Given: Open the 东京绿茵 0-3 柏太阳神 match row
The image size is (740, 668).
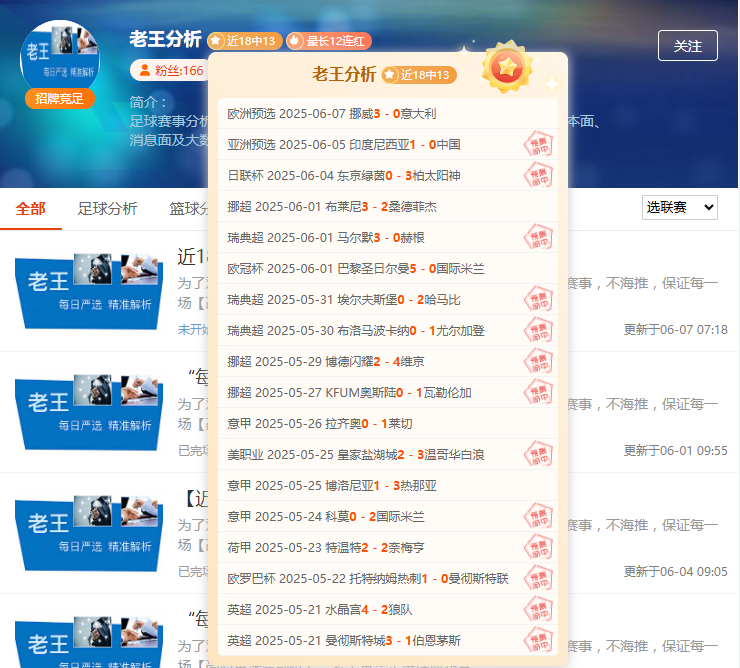Looking at the screenshot, I should point(388,176).
